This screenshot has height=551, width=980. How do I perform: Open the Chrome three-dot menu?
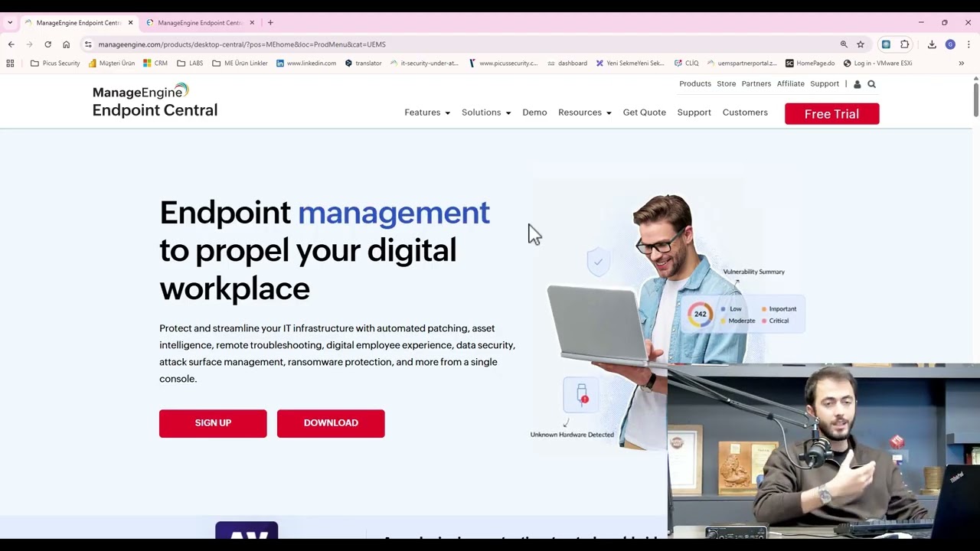point(969,44)
